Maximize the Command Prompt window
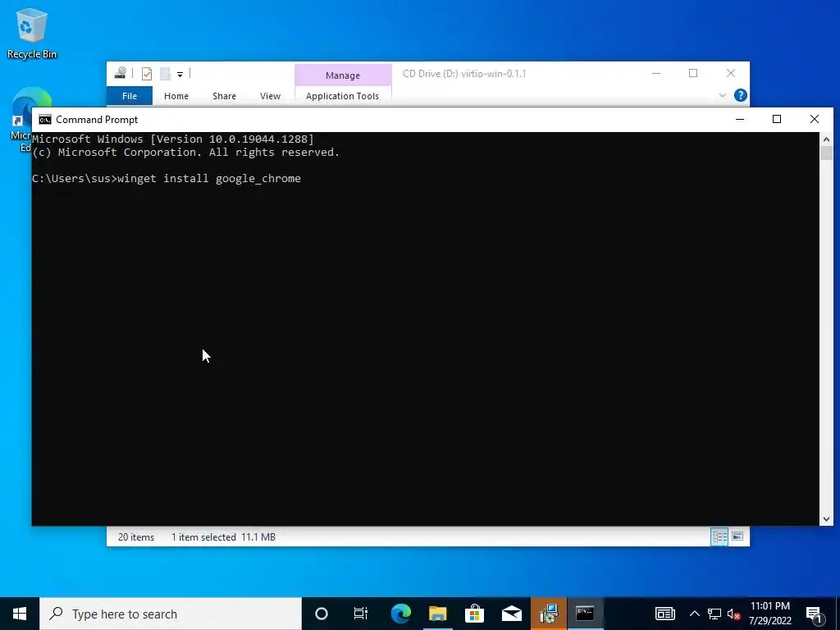Screen dimensions: 840x630 point(777,120)
